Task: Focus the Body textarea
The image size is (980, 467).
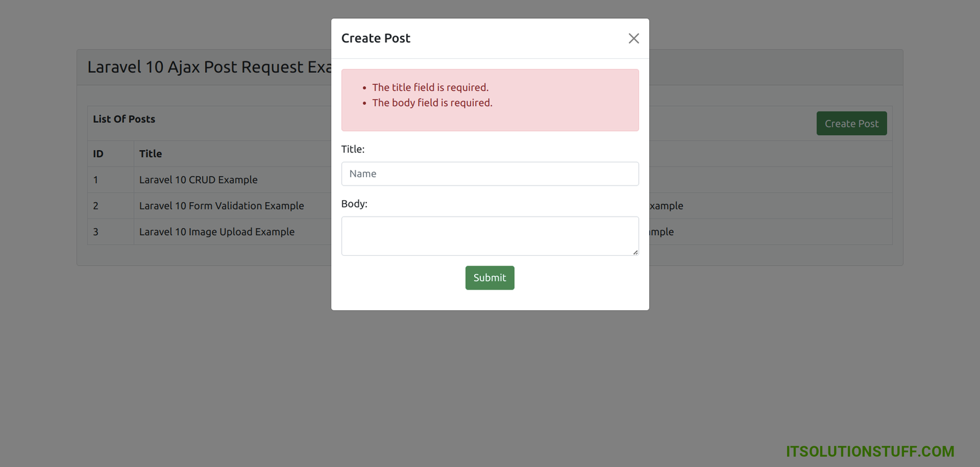Action: pos(489,236)
